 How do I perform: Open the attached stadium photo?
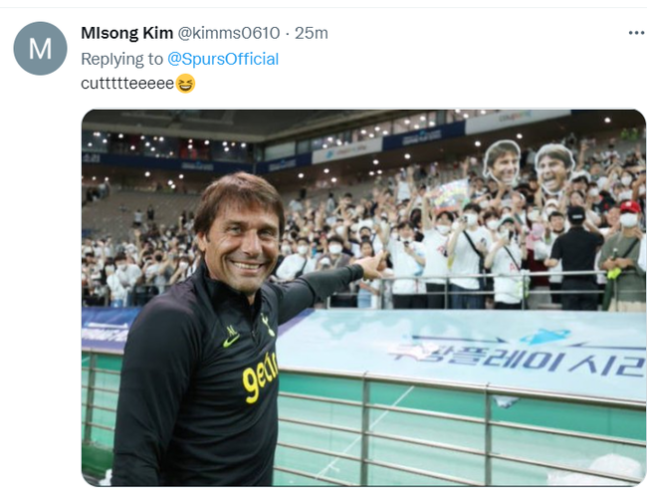click(x=364, y=297)
